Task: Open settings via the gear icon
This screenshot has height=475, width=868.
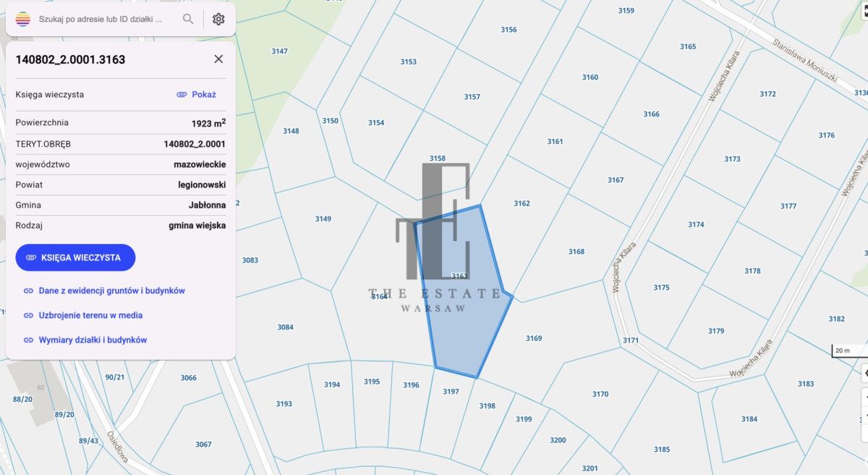Action: [x=218, y=19]
